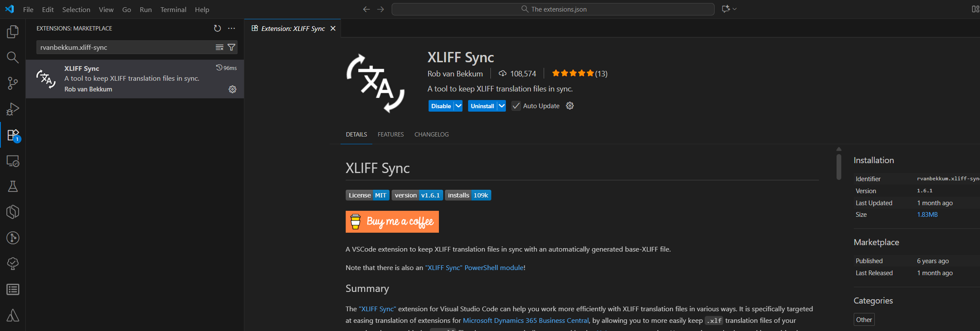
Task: Switch to the FEATURES tab
Action: click(391, 134)
